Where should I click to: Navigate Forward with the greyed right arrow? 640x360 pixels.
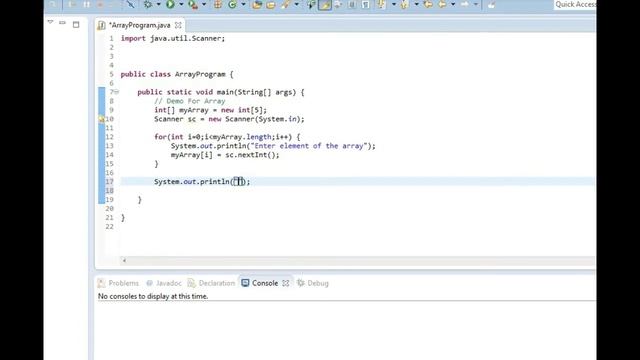464,4
